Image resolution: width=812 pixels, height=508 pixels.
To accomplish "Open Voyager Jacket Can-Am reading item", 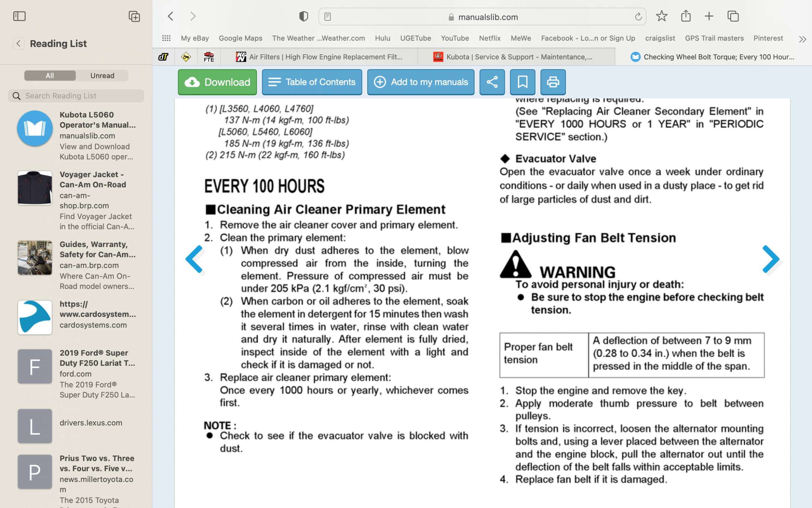I will tap(76, 200).
